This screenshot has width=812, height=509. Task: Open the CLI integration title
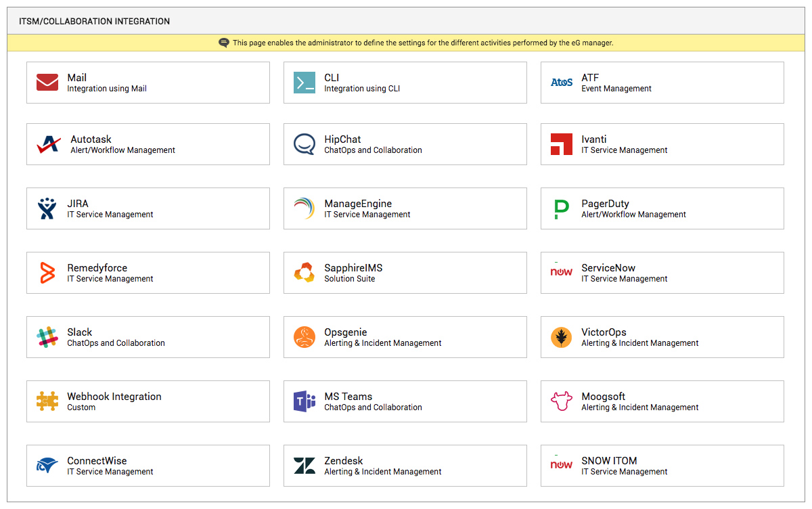click(x=332, y=78)
